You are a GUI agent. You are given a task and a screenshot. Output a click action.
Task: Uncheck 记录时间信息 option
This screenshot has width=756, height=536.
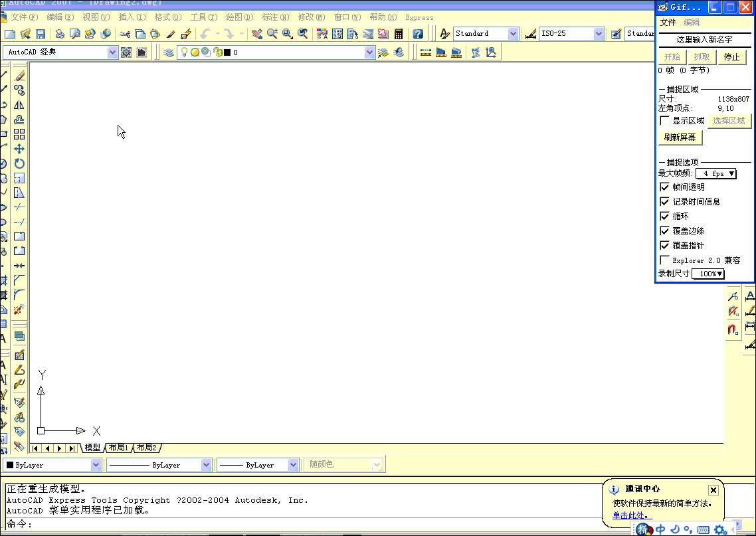[664, 201]
